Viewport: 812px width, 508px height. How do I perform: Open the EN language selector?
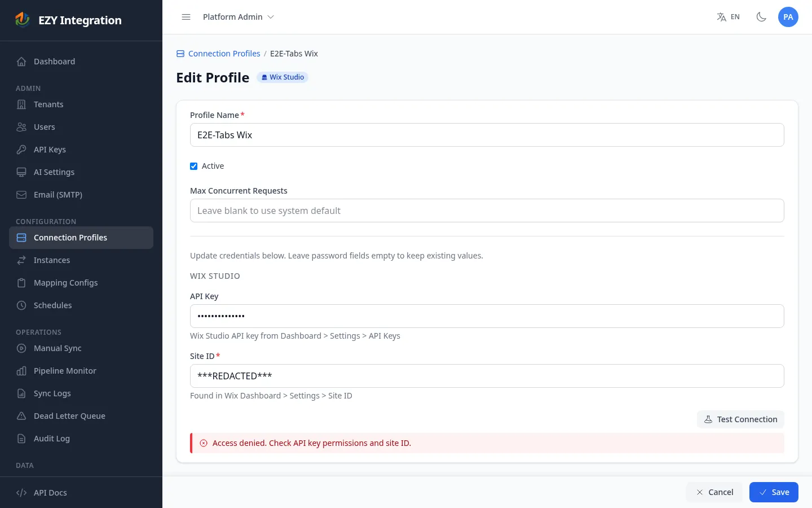tap(728, 17)
